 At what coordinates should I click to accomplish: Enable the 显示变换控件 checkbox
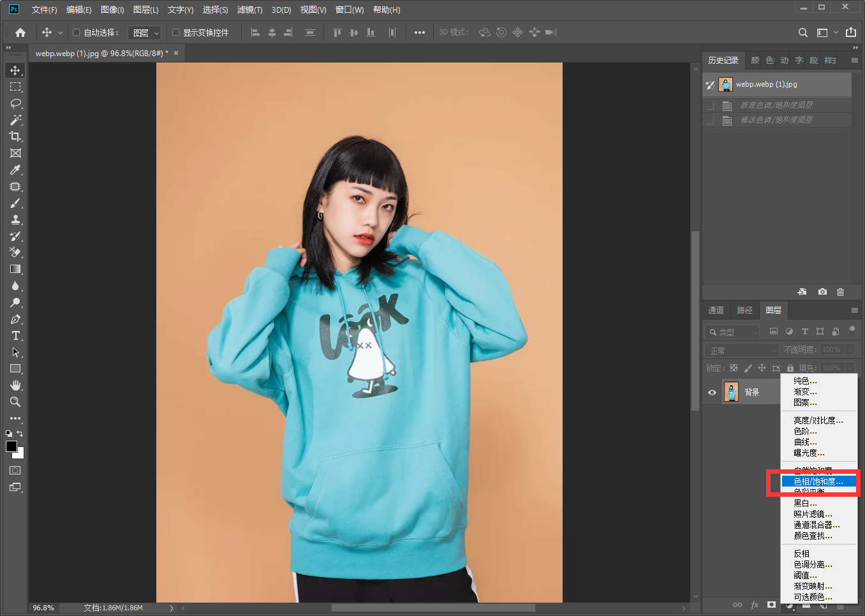[176, 33]
